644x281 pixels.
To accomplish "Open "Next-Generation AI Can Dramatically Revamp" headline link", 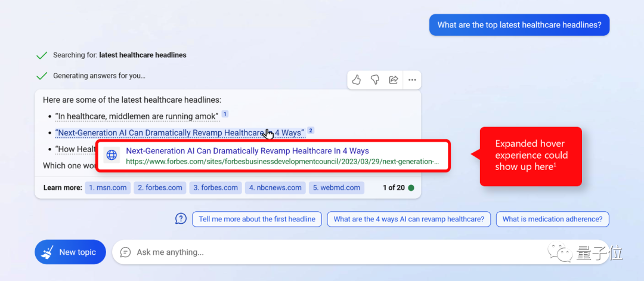I will point(180,132).
